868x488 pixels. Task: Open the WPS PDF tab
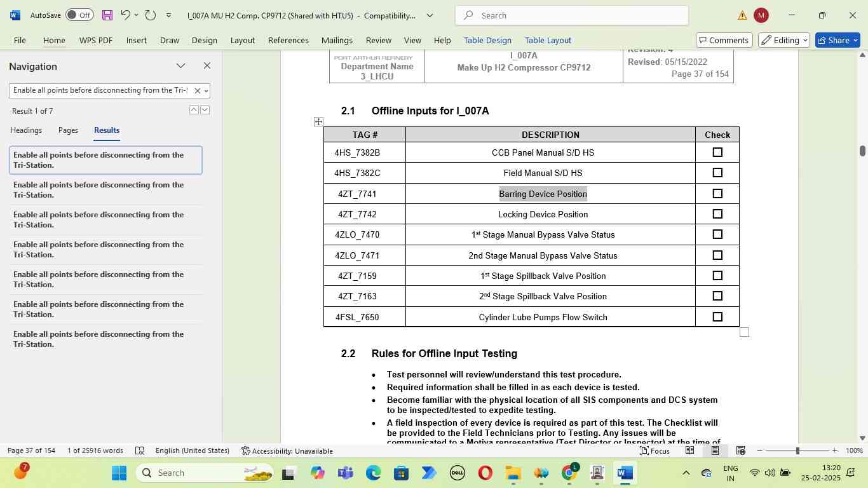[96, 40]
